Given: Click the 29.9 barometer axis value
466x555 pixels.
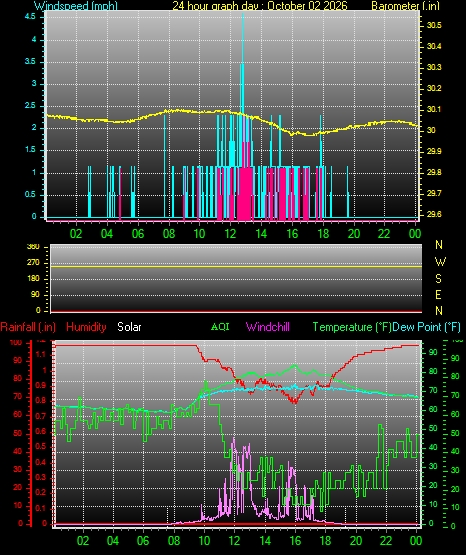Looking at the screenshot, I should [x=434, y=151].
